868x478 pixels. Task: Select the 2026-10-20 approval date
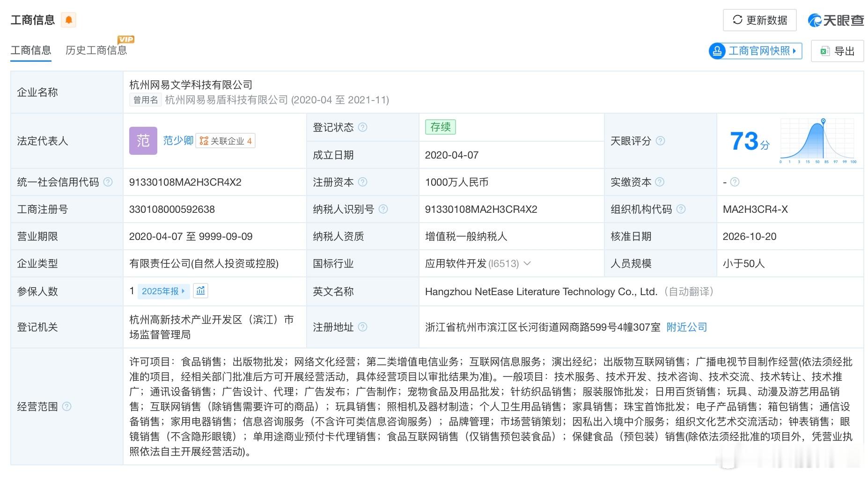click(x=749, y=236)
